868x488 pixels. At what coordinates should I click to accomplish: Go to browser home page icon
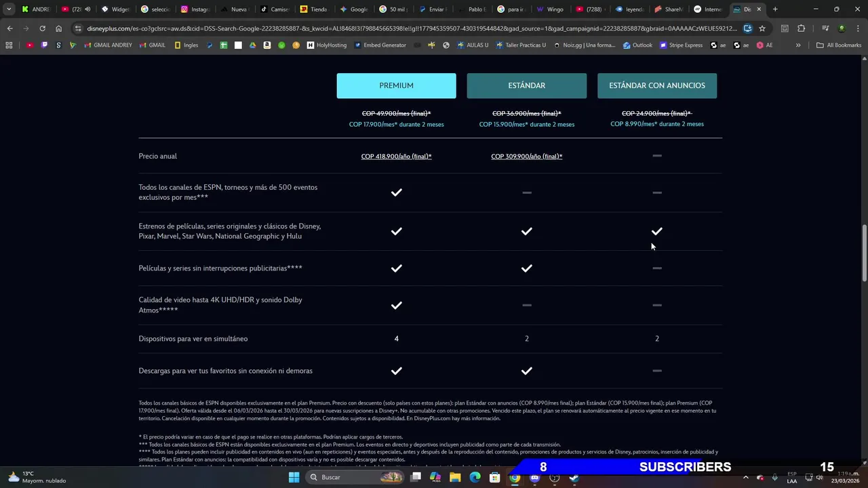[x=59, y=28]
